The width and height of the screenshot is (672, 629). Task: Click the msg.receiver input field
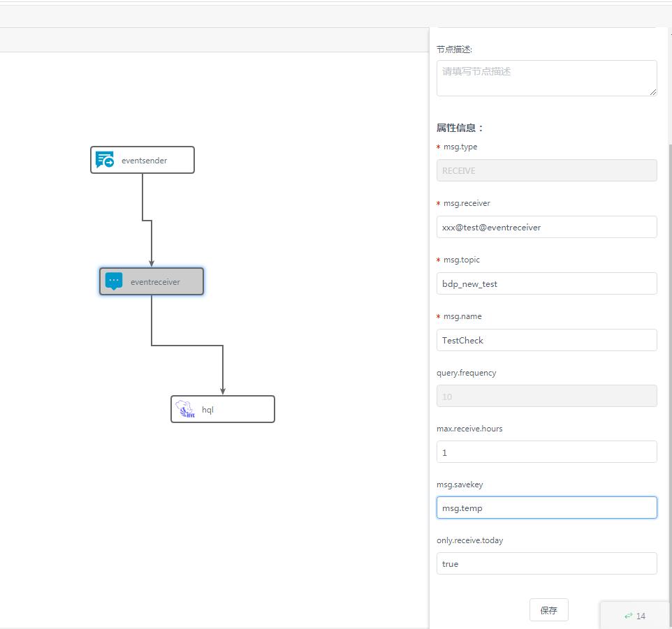546,227
